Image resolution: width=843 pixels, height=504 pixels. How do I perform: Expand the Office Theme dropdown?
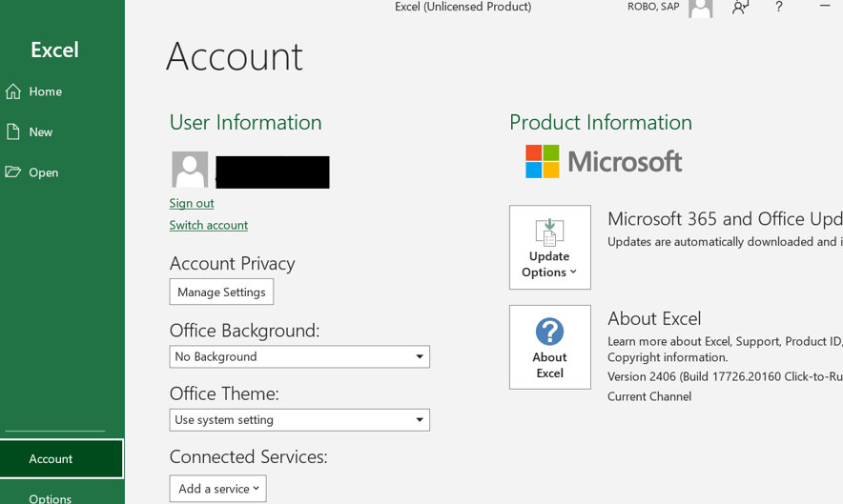click(299, 420)
